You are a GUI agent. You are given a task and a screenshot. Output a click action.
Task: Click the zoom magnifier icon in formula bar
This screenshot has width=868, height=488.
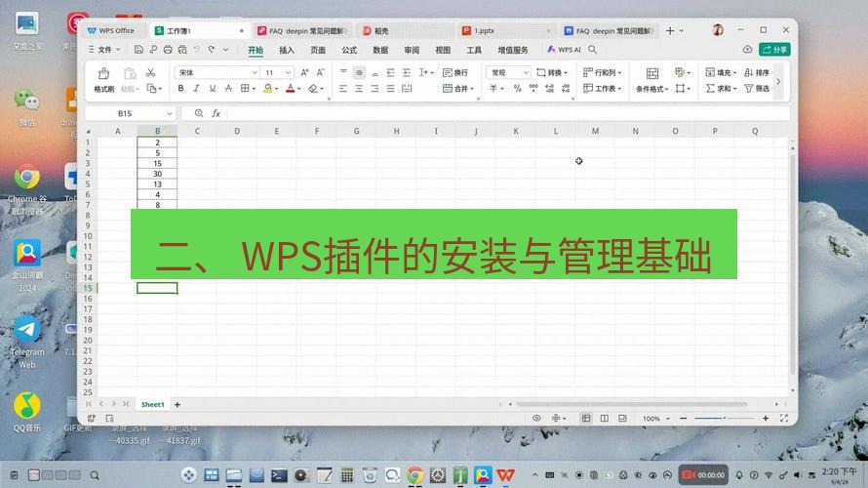click(199, 113)
